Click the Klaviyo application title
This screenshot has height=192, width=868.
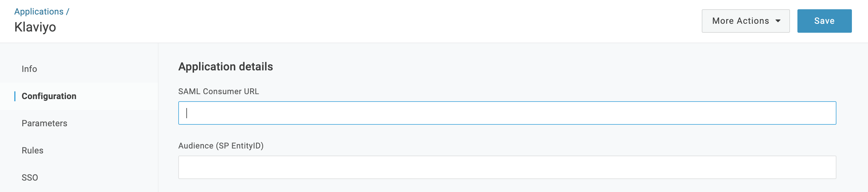click(x=36, y=27)
